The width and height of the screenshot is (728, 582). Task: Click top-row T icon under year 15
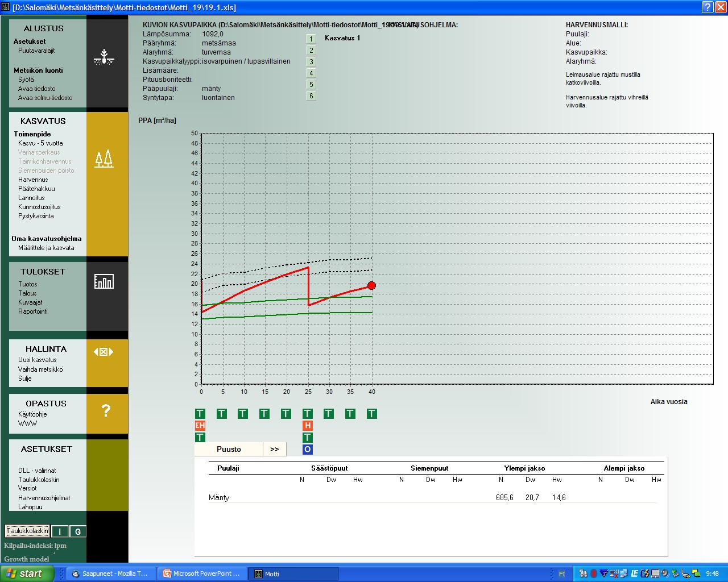(264, 414)
